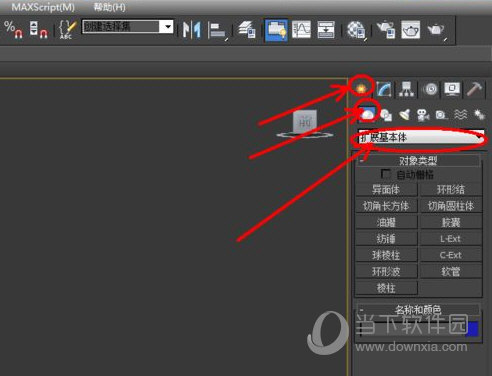This screenshot has height=376, width=492.
Task: Click the C-Ext button
Action: [451, 255]
